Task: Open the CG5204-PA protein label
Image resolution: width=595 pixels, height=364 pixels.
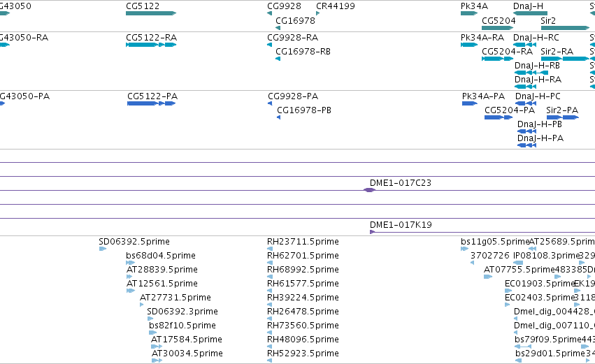Action: coord(510,110)
